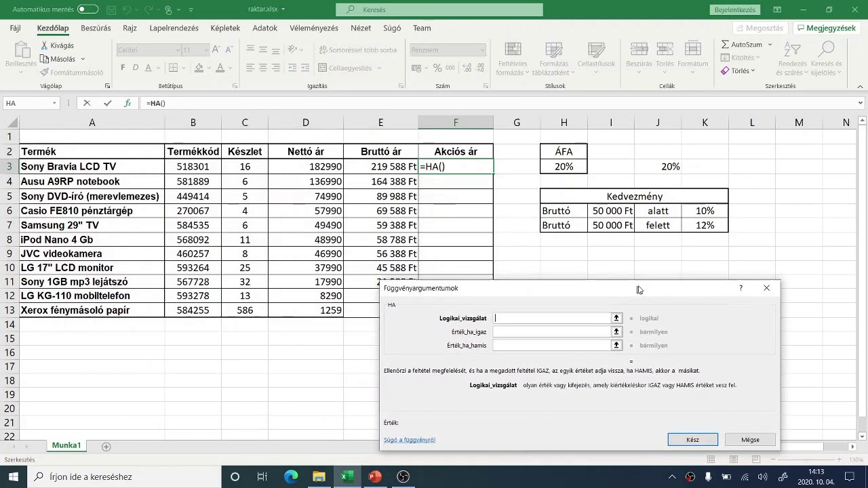The height and width of the screenshot is (488, 868).
Task: Click the Megjegyzések button
Action: click(827, 28)
